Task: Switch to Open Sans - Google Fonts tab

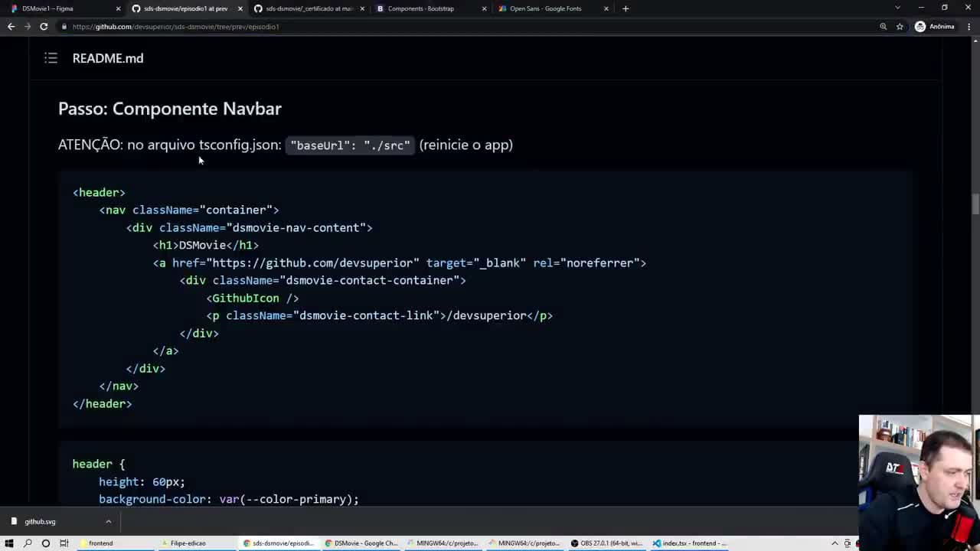Action: (x=550, y=8)
